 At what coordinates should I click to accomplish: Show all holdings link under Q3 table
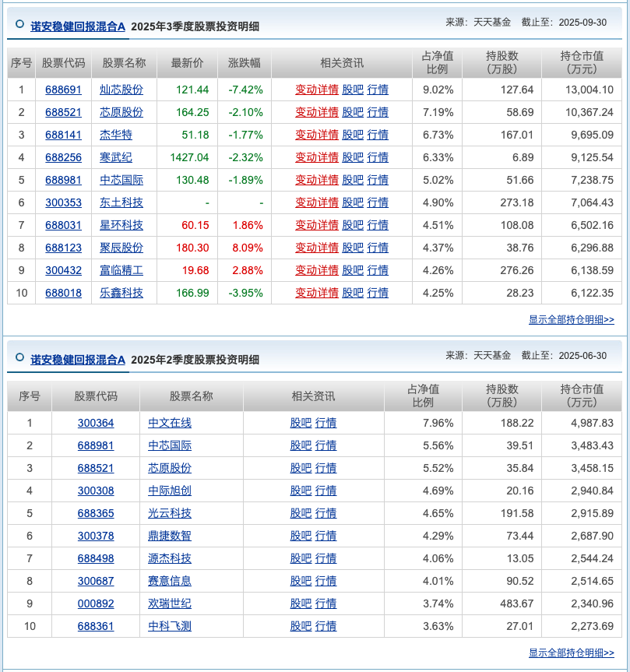pyautogui.click(x=572, y=320)
